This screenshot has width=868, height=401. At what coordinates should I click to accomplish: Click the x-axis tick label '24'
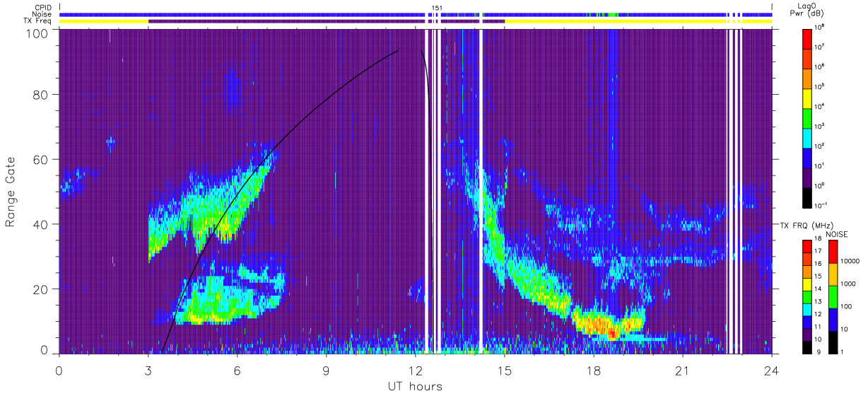[772, 371]
